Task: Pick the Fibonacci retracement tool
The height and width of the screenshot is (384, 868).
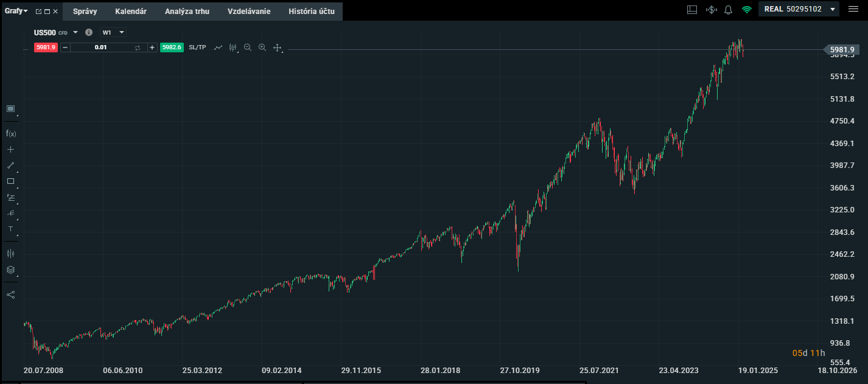Action: pos(10,197)
